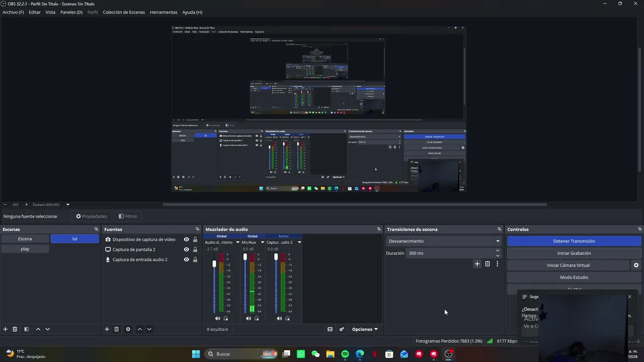Open Spotify from the taskbar

tap(345, 354)
